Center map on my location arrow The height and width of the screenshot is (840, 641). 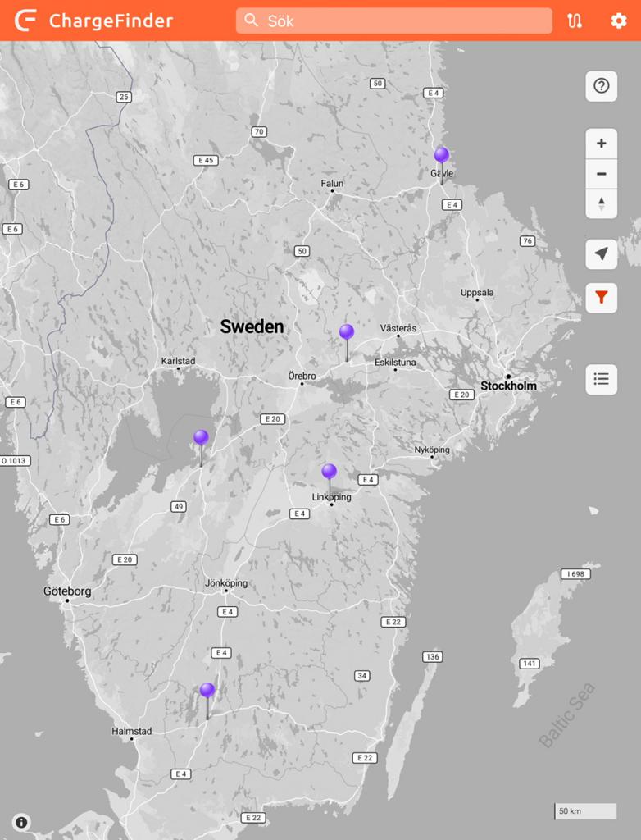pyautogui.click(x=601, y=254)
